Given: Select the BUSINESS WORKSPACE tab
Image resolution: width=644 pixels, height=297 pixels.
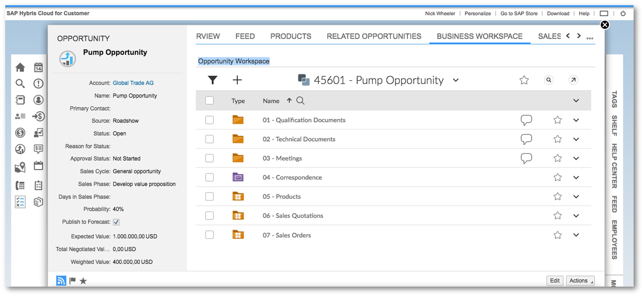Looking at the screenshot, I should coord(480,37).
